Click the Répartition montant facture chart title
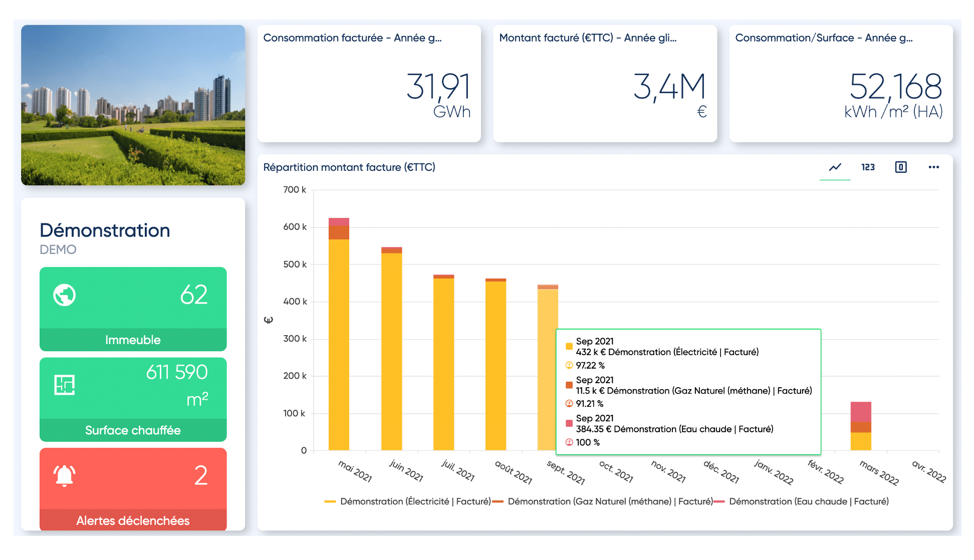 click(349, 167)
